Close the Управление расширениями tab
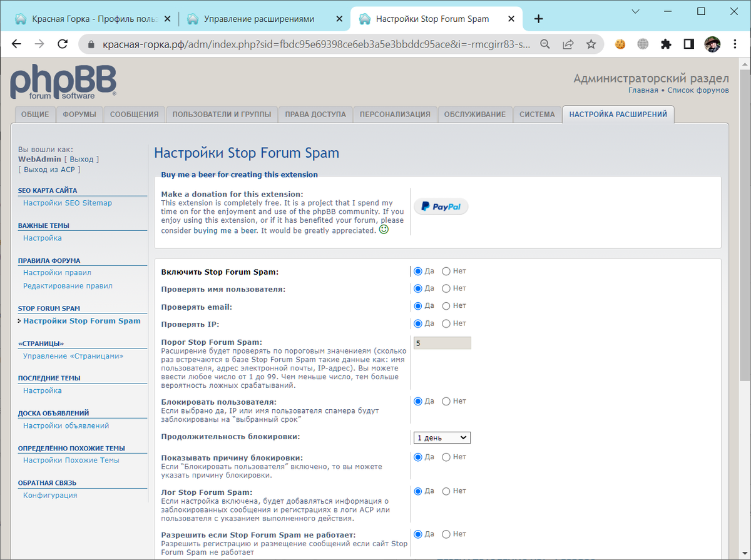 339,19
